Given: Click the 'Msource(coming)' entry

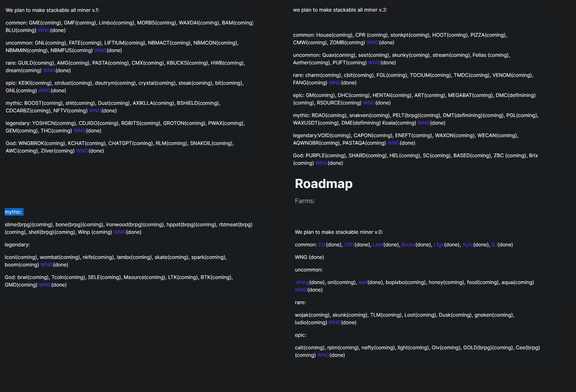Looking at the screenshot, I should coord(144,277).
